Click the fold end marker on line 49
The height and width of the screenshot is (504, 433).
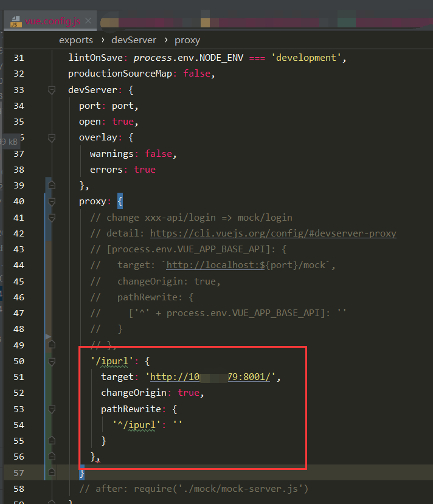(x=52, y=345)
